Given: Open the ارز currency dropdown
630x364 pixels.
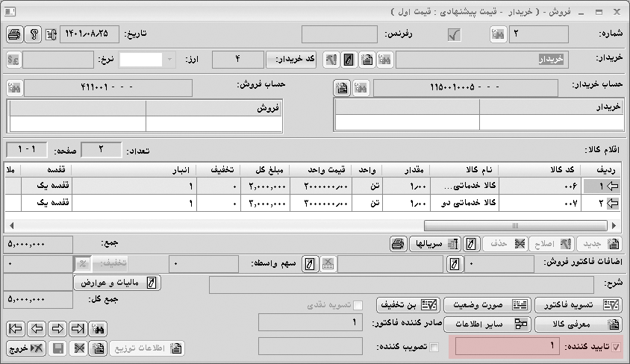Looking at the screenshot, I should point(171,60).
